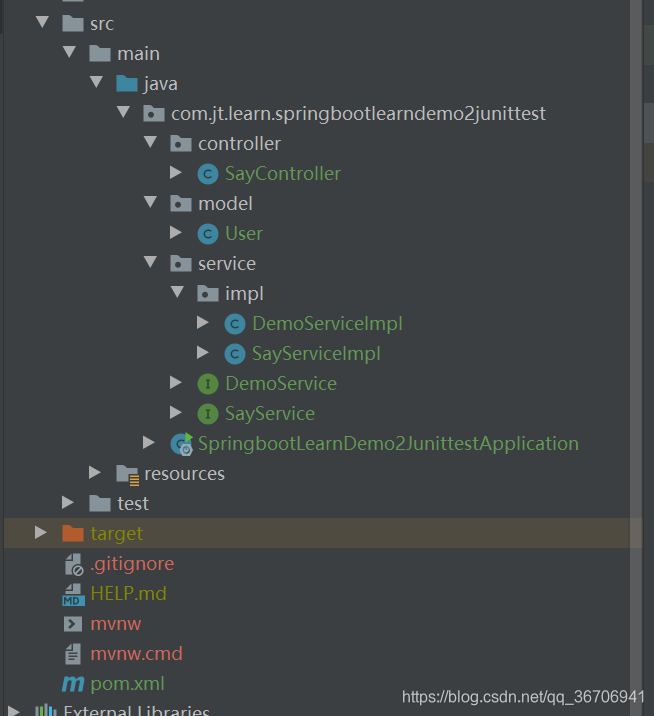This screenshot has height=716, width=654.
Task: Select the pom.xml file name
Action: 127,684
